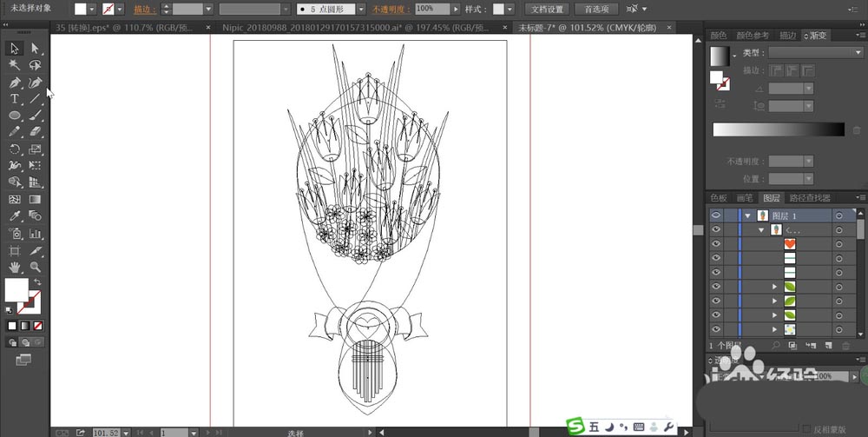Select the Blend tool
This screenshot has height=437, width=868.
coord(36,216)
